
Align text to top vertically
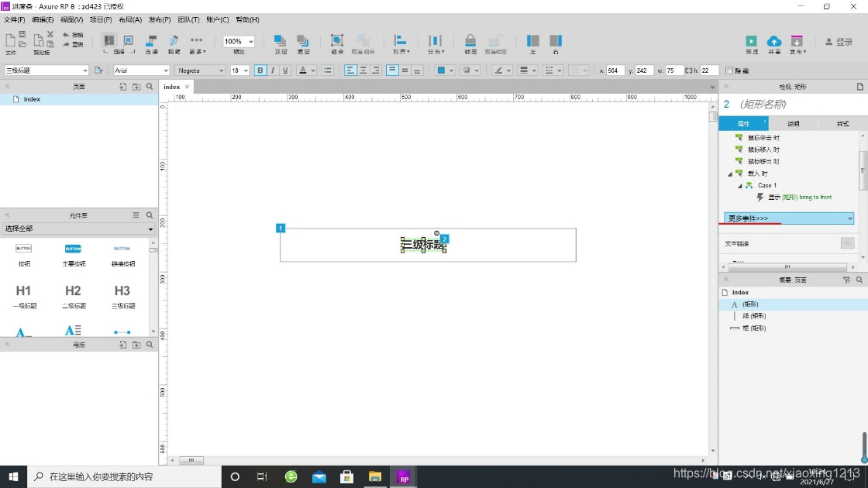pos(392,70)
